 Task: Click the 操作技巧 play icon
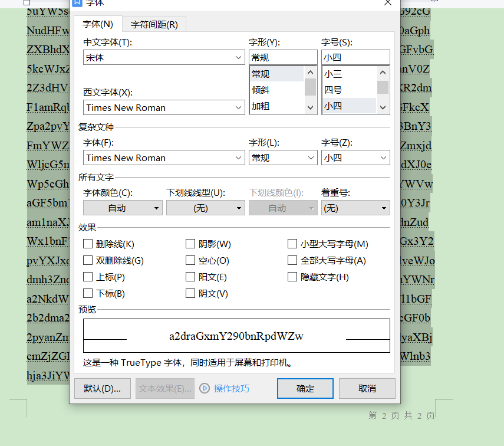[x=205, y=388]
